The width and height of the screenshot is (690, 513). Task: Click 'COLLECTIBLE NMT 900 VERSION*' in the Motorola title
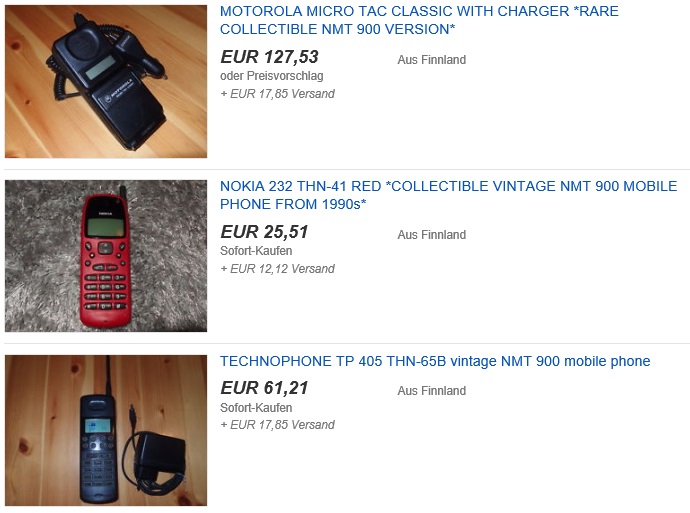click(338, 29)
